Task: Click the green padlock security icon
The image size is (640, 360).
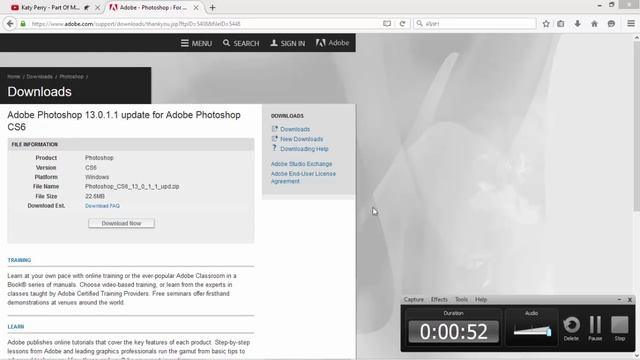Action: tap(23, 24)
